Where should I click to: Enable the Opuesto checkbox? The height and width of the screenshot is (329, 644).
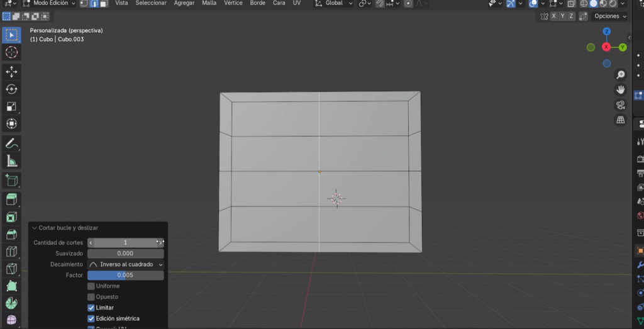click(91, 296)
